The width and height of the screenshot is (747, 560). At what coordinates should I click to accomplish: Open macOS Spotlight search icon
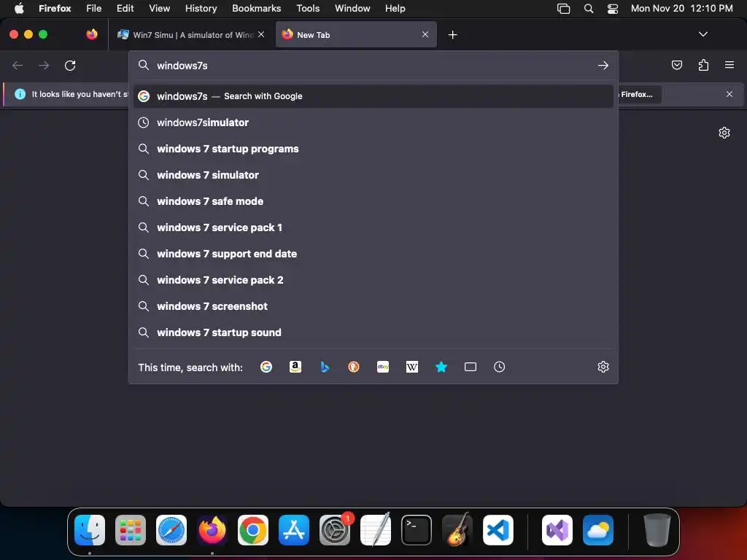click(x=589, y=8)
